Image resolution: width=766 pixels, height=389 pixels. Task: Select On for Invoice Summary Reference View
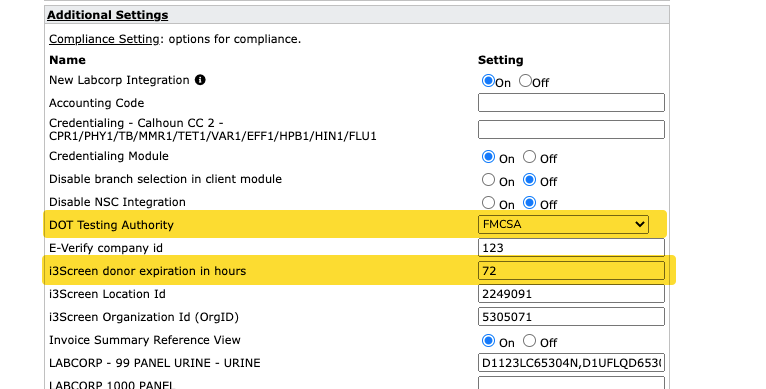[488, 341]
